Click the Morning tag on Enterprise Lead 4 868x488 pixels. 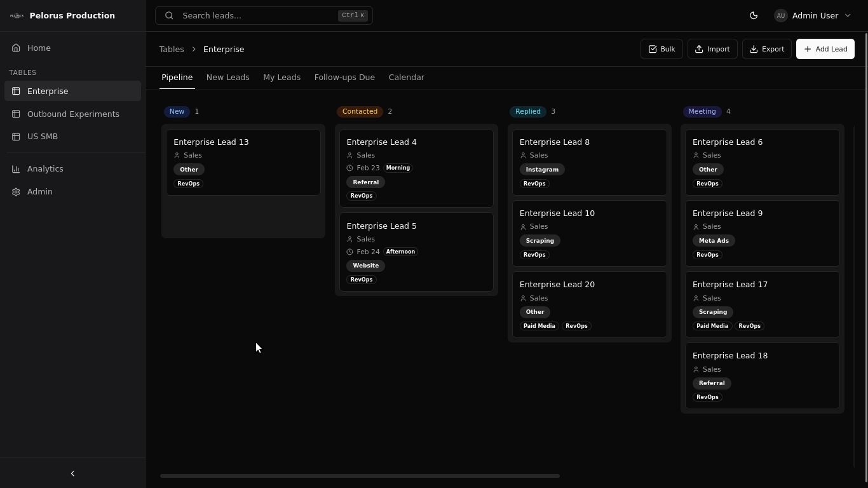pos(398,168)
